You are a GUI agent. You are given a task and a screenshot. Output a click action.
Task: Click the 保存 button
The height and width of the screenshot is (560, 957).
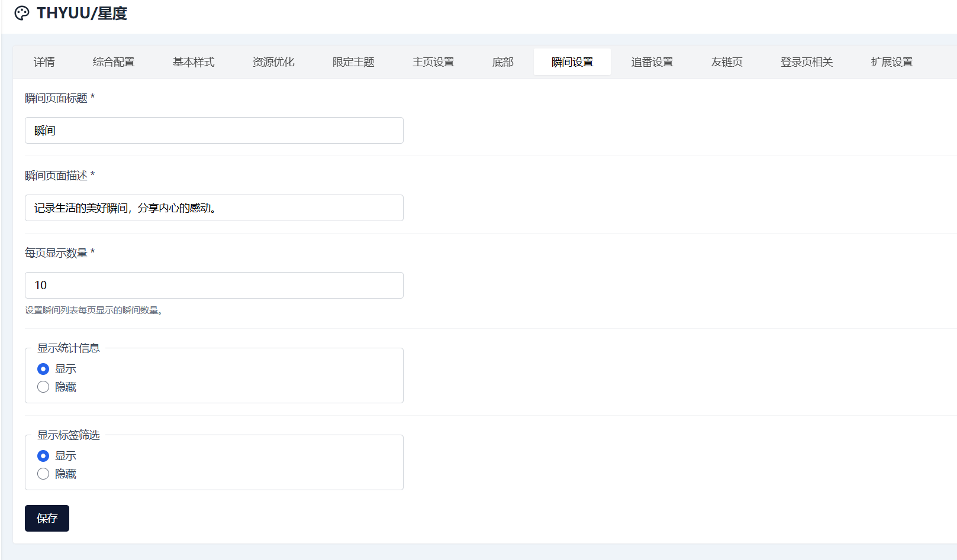pyautogui.click(x=47, y=518)
